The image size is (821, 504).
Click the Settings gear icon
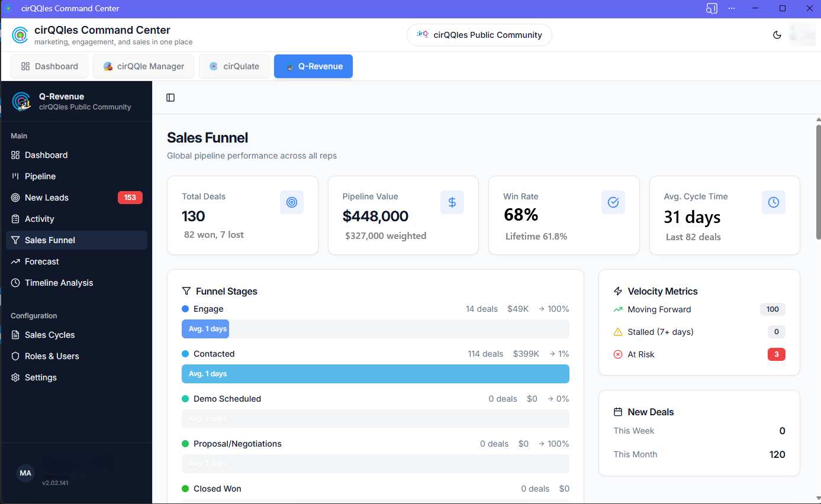point(15,377)
